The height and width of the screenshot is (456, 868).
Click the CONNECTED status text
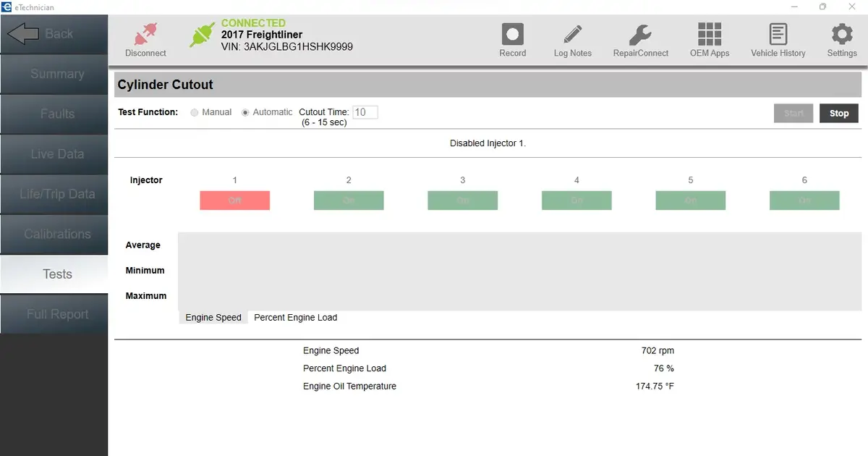pyautogui.click(x=253, y=23)
